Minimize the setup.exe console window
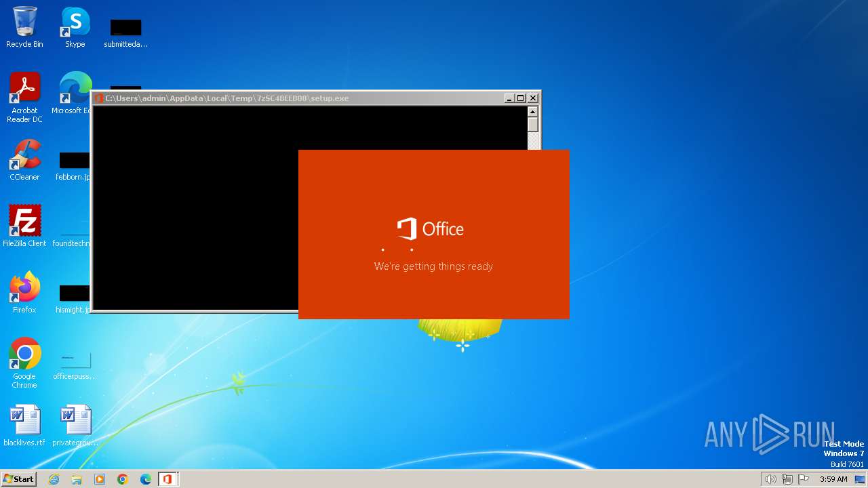 [509, 98]
